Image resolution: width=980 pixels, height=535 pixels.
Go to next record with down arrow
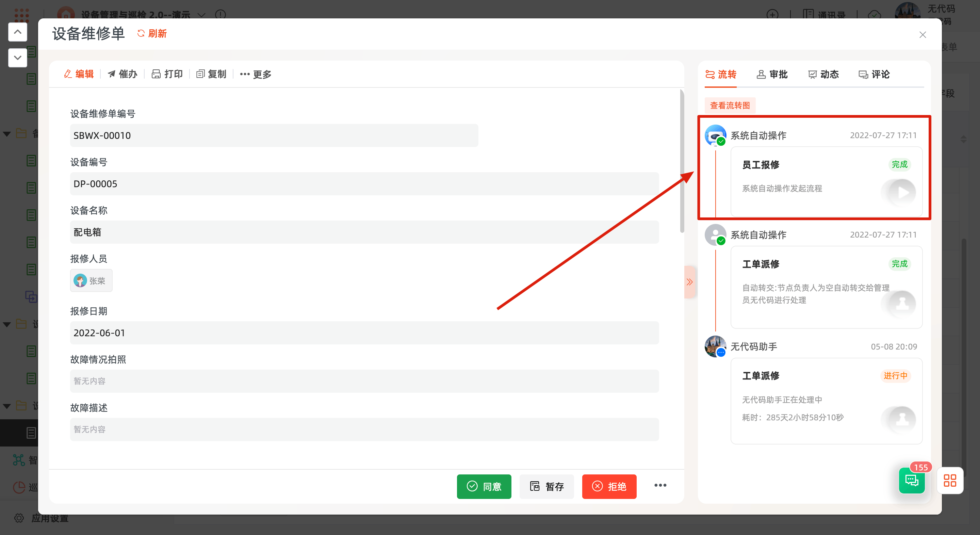coord(17,58)
